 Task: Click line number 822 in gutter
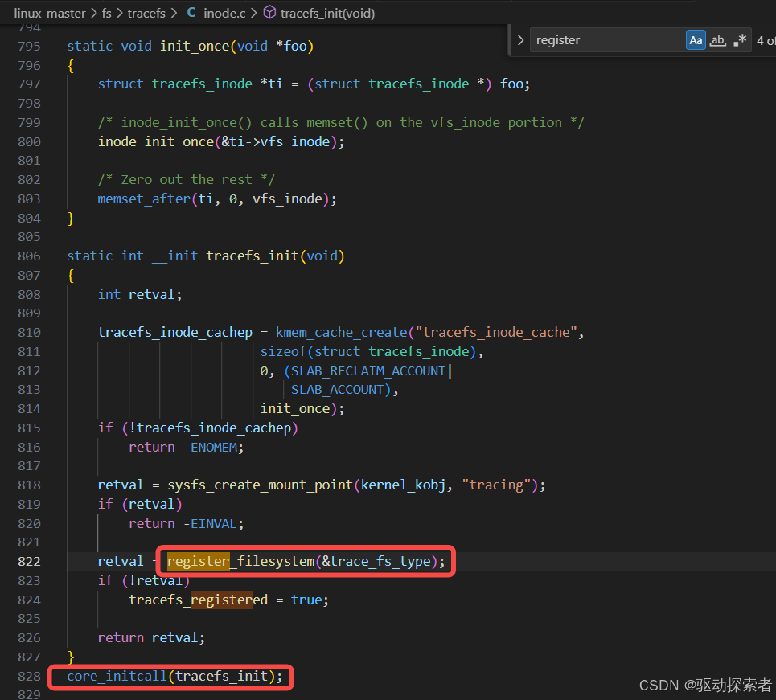click(x=29, y=562)
